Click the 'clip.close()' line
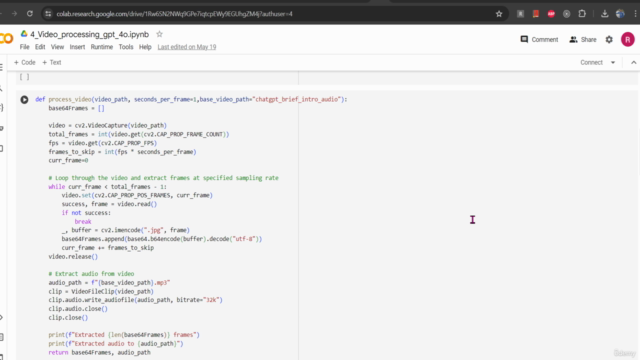 [68, 318]
